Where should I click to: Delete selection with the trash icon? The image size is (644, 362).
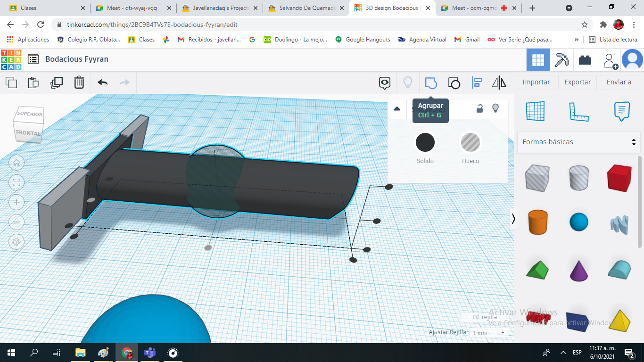(79, 82)
